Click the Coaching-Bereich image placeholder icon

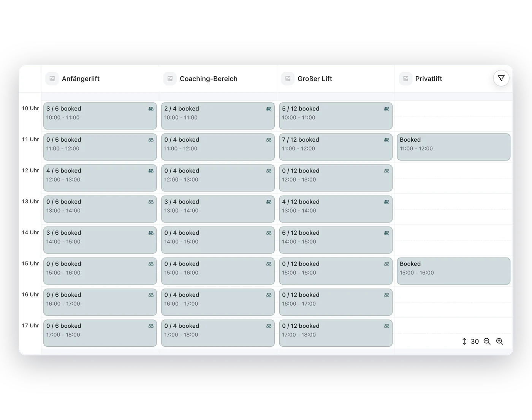click(170, 79)
